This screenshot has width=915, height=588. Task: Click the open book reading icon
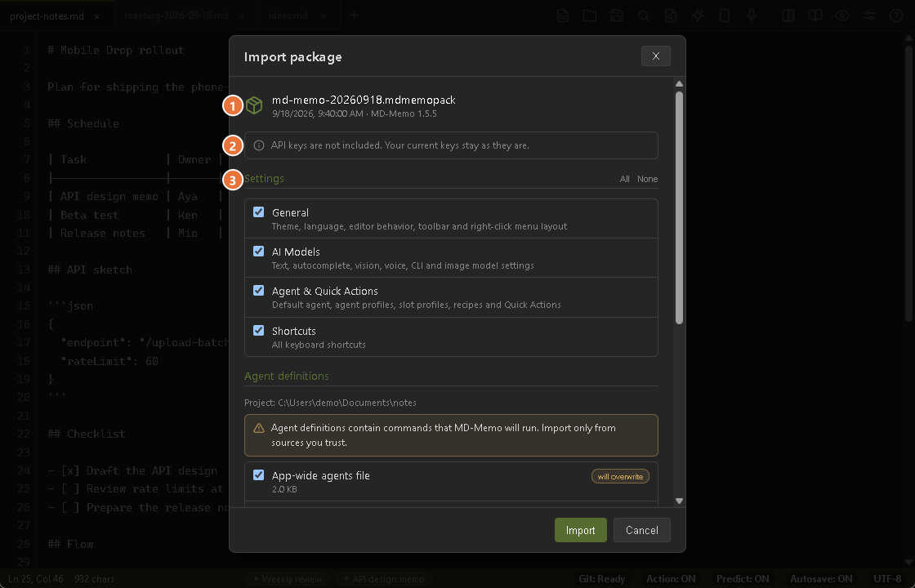click(x=815, y=16)
